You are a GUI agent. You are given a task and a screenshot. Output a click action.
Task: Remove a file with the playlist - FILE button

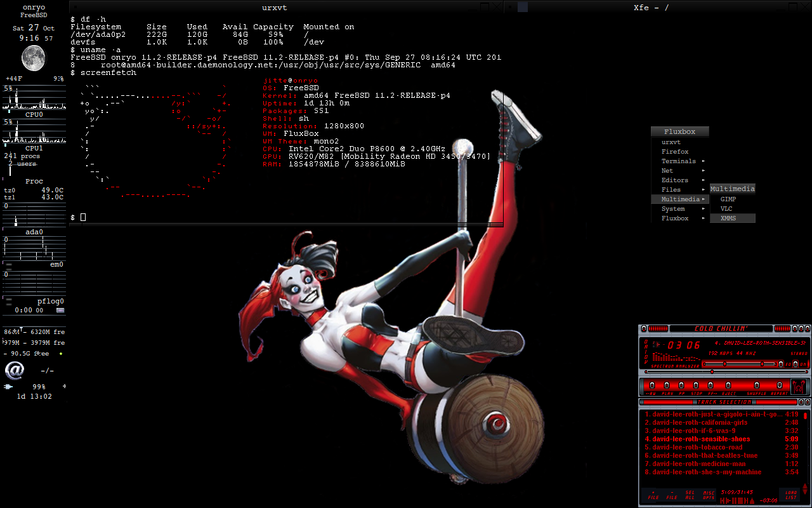click(x=672, y=495)
